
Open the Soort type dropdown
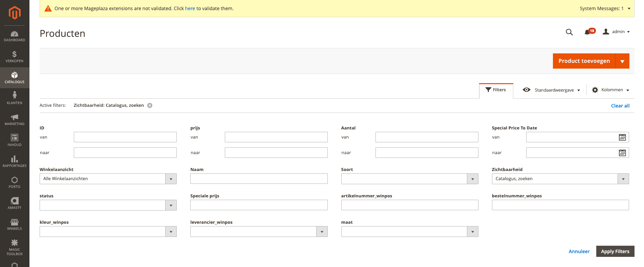coord(410,179)
